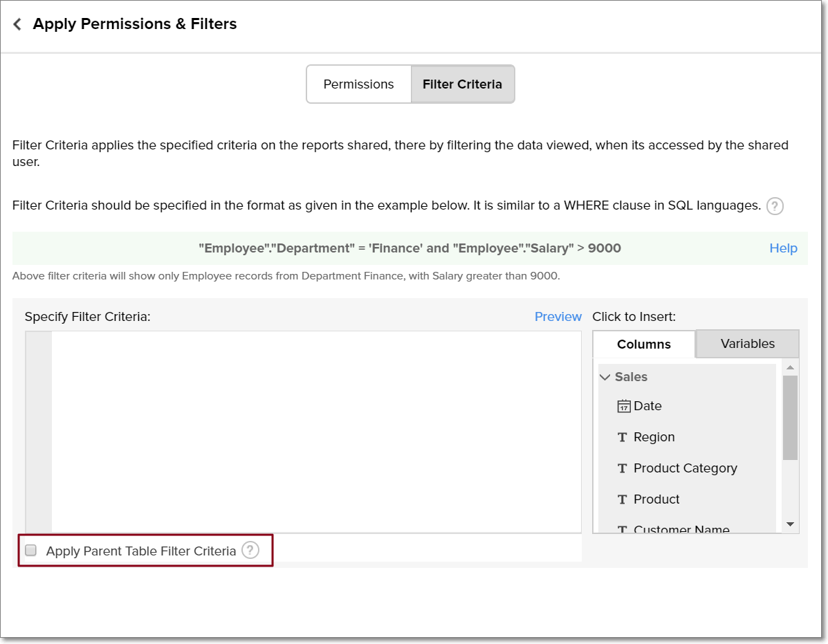828x644 pixels.
Task: Select the Columns tab
Action: coord(643,344)
